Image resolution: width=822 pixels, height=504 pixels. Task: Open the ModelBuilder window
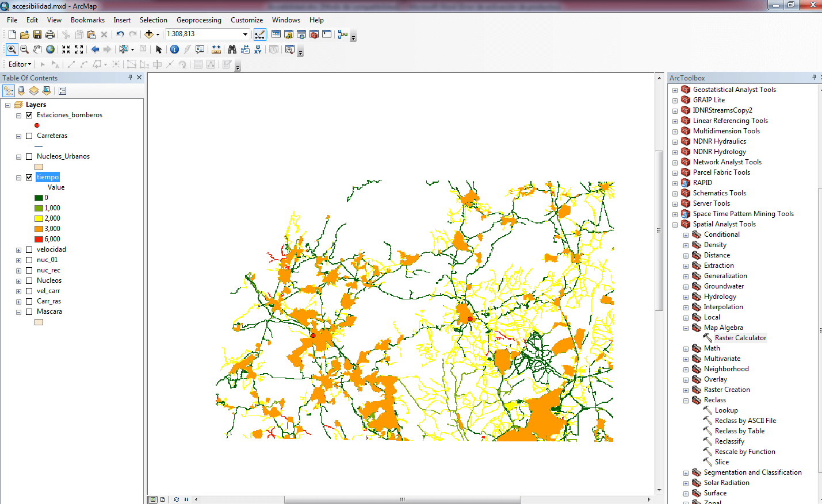tap(343, 34)
